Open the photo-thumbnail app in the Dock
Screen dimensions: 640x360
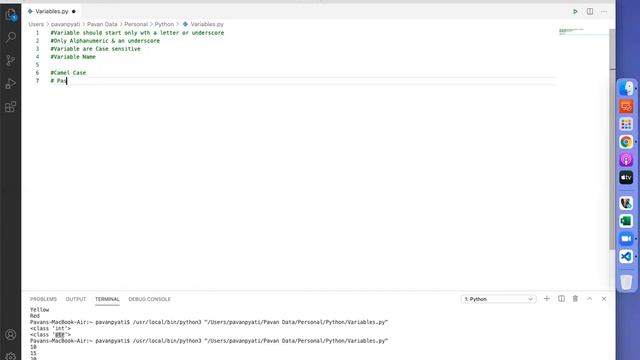pyautogui.click(x=626, y=203)
